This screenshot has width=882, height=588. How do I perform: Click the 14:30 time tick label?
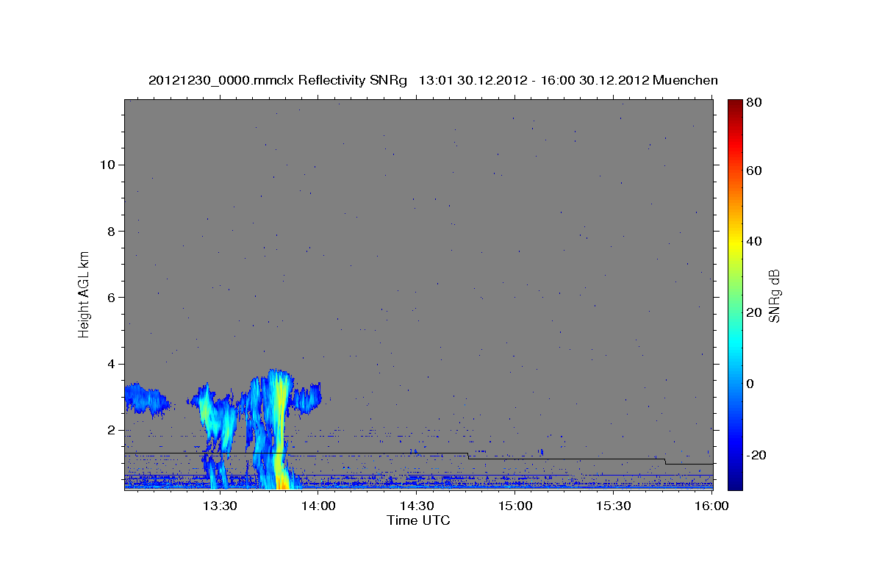(417, 506)
